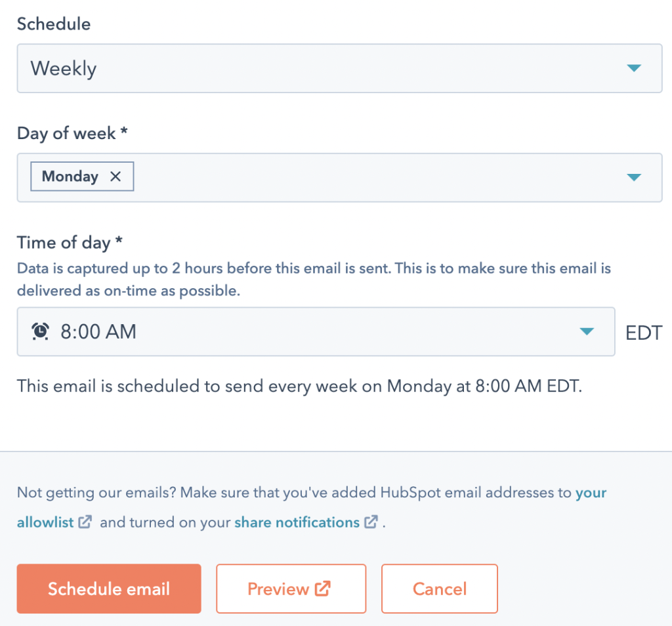
Task: Click the 8:00 AM time value
Action: pos(98,332)
